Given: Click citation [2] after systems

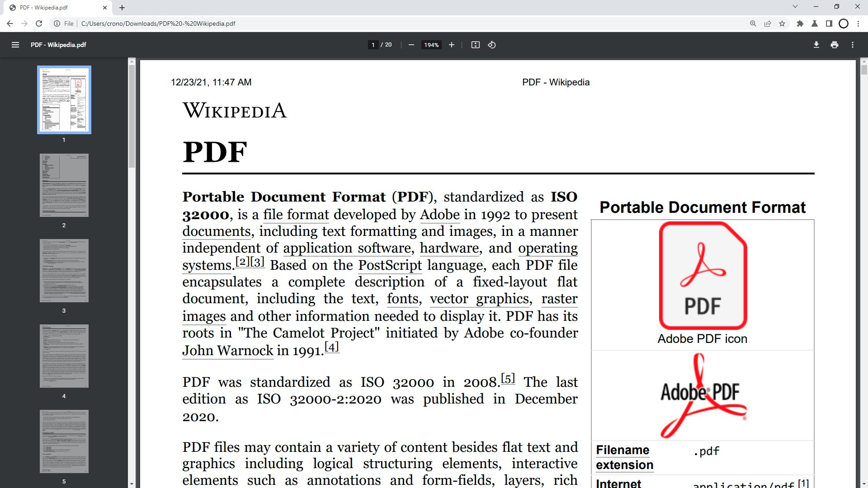Looking at the screenshot, I should (243, 262).
